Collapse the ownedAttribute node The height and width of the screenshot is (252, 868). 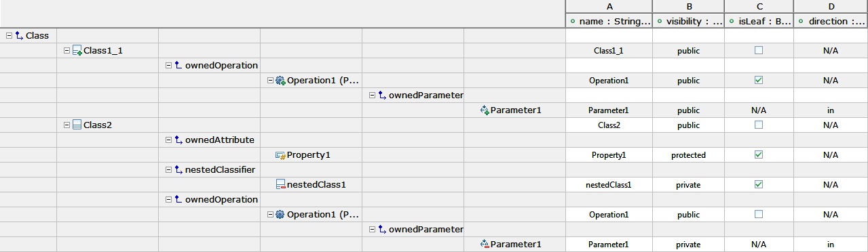click(x=169, y=140)
